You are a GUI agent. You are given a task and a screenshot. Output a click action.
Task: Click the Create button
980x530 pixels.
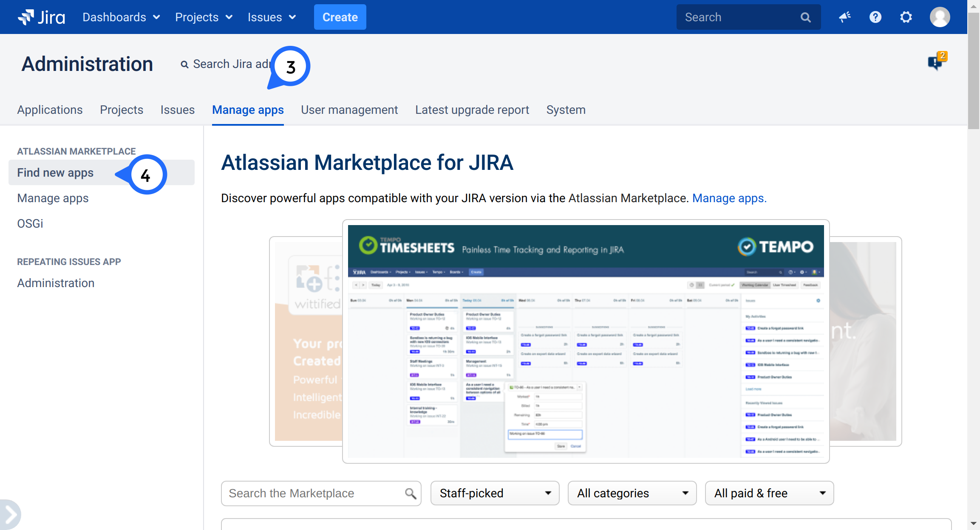click(x=340, y=17)
